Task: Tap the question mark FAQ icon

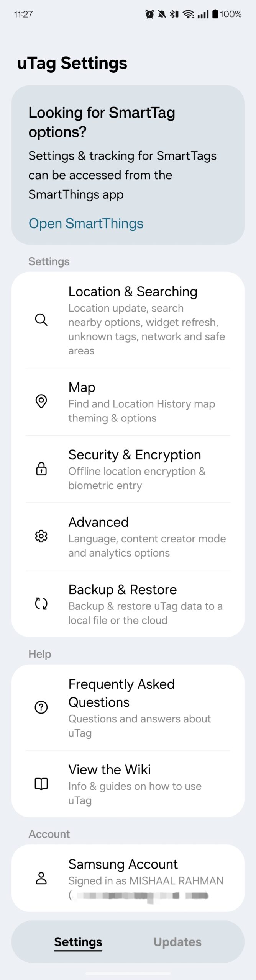Action: click(41, 707)
